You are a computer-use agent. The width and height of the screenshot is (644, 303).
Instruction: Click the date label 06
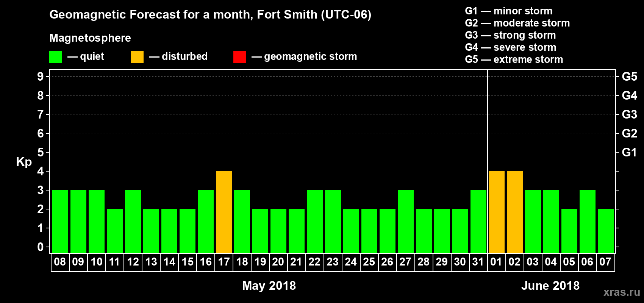pyautogui.click(x=587, y=262)
